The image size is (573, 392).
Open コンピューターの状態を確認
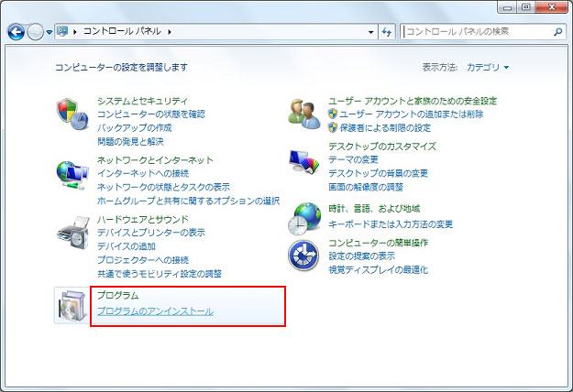click(151, 114)
